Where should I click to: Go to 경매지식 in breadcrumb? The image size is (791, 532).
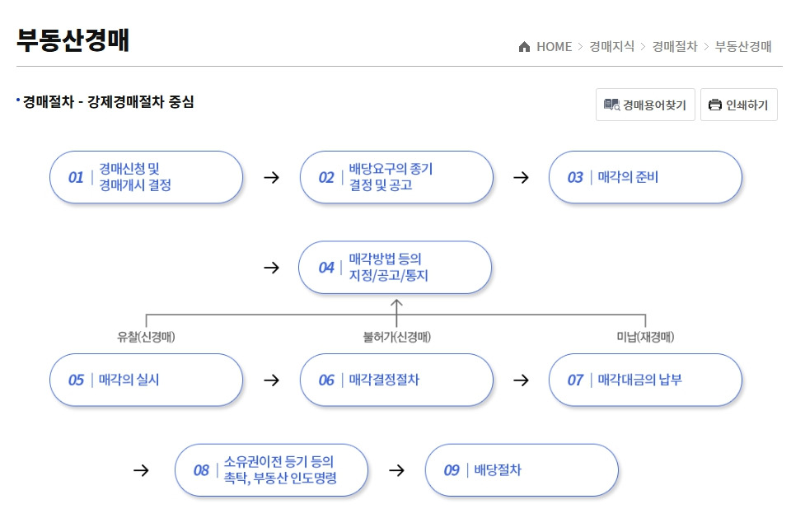[x=611, y=47]
